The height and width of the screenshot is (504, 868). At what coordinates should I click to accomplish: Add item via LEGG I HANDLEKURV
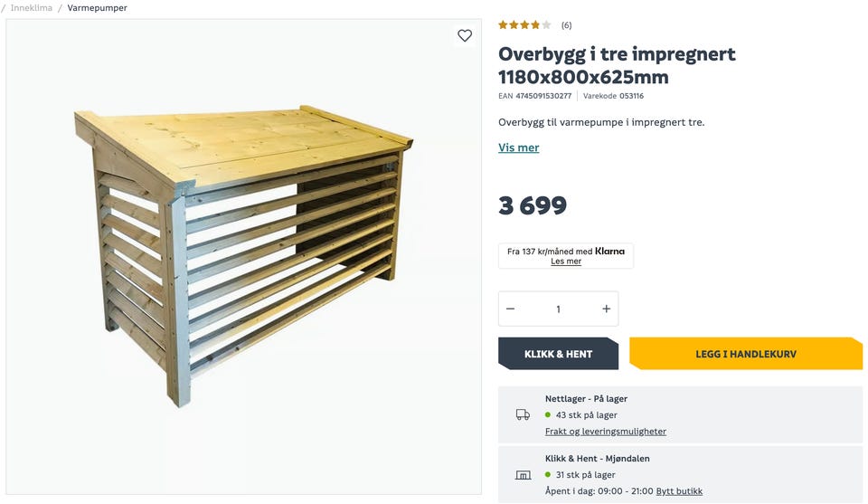(x=746, y=354)
